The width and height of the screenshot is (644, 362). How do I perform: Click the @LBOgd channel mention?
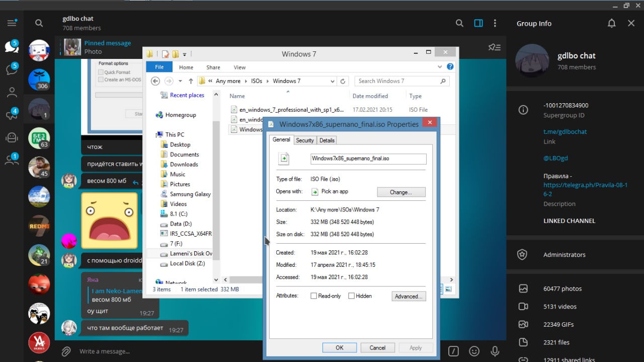(x=555, y=158)
